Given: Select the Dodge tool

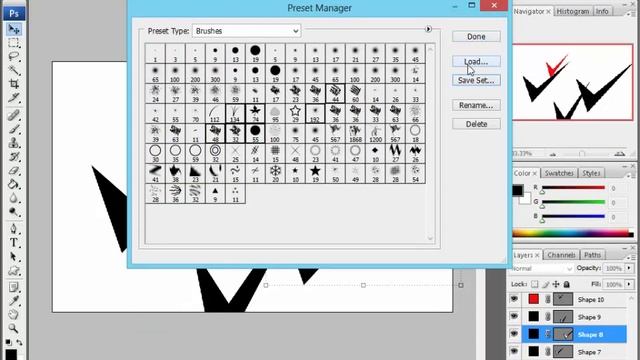Looking at the screenshot, I should tap(14, 212).
